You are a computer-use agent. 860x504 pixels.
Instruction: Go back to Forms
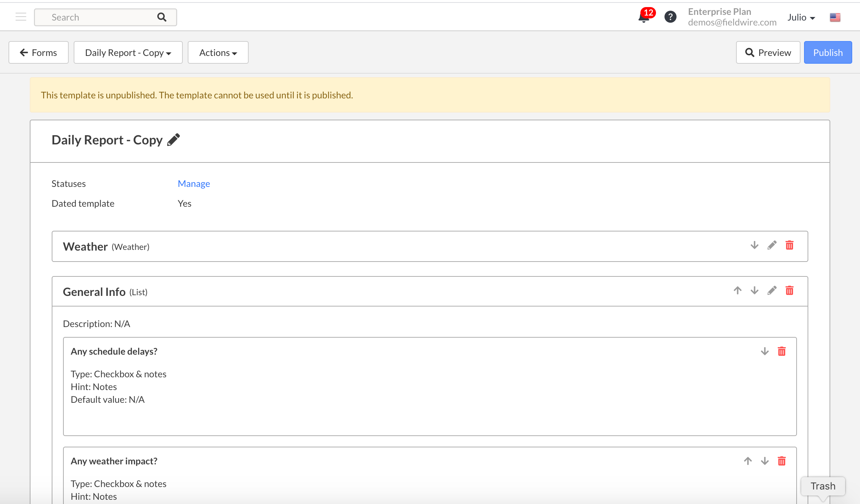point(39,52)
